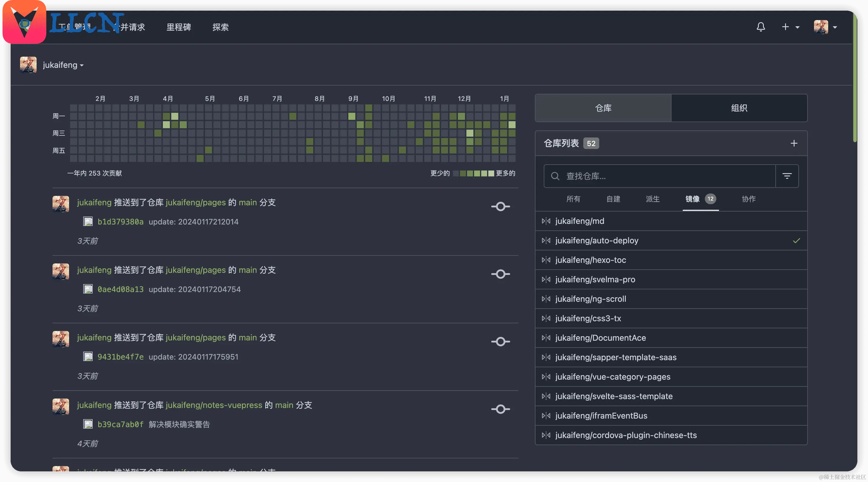
Task: Click mirror icon beside jukaifeng/css3-tx
Action: point(546,318)
